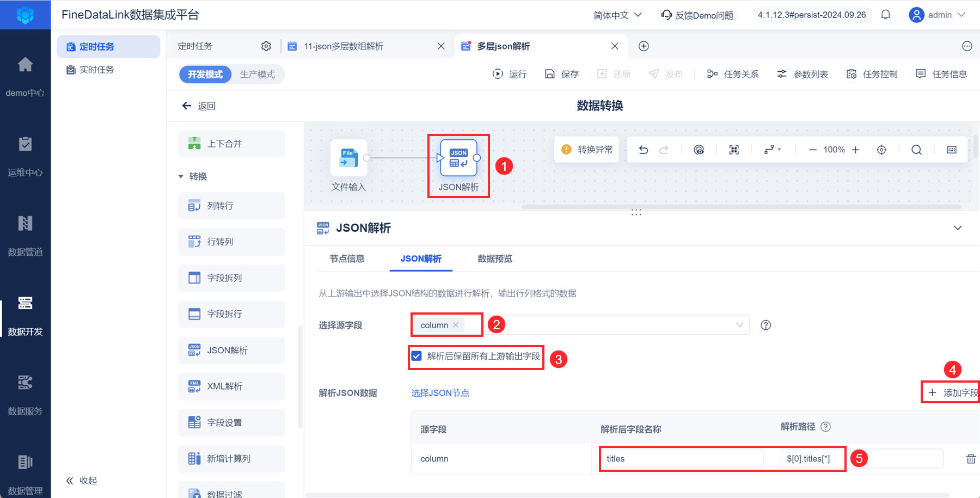Click 添加字段 to add a field
The image size is (980, 498).
pyautogui.click(x=953, y=393)
